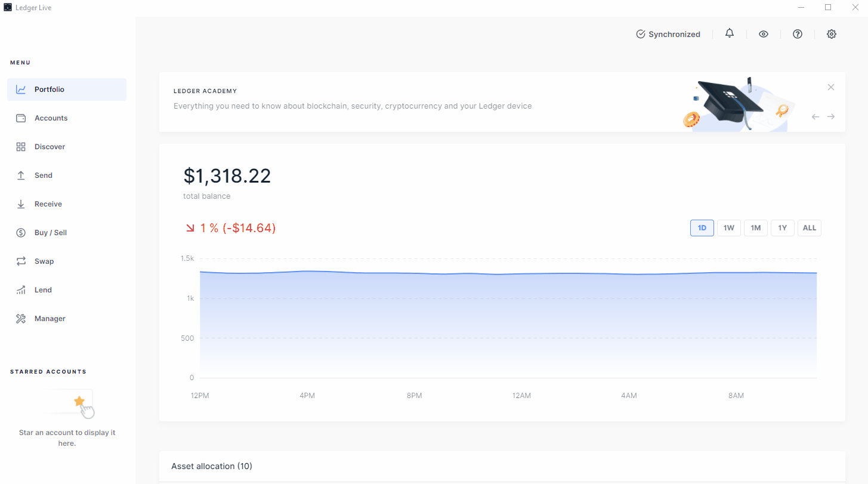Image resolution: width=868 pixels, height=484 pixels.
Task: Open the Swap menu item
Action: 67,261
